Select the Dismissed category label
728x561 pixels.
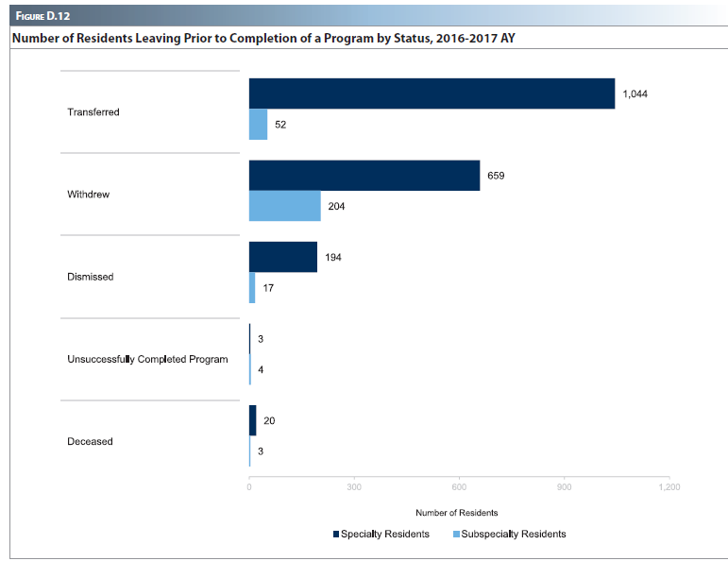91,277
